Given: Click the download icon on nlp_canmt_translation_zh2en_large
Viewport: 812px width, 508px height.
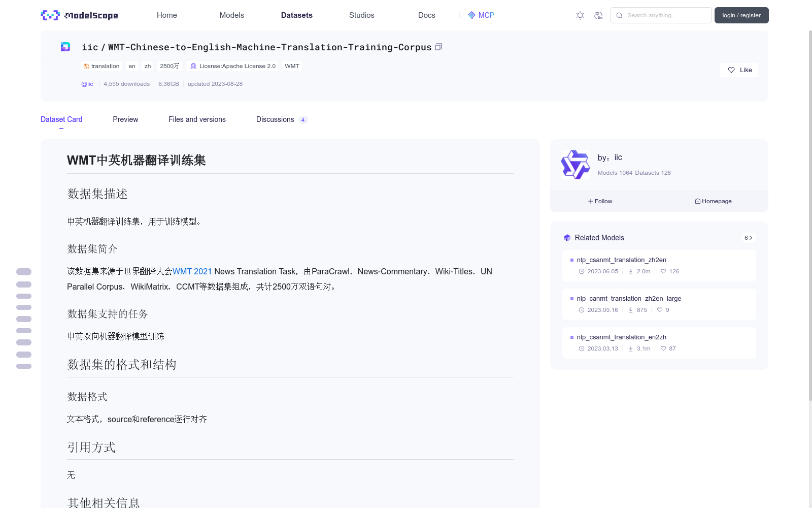Looking at the screenshot, I should [631, 310].
